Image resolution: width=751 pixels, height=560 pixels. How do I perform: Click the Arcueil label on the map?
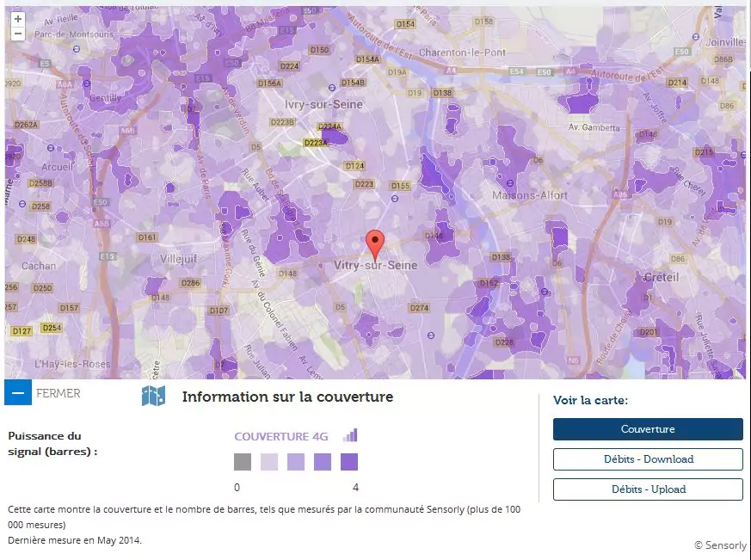(x=58, y=167)
